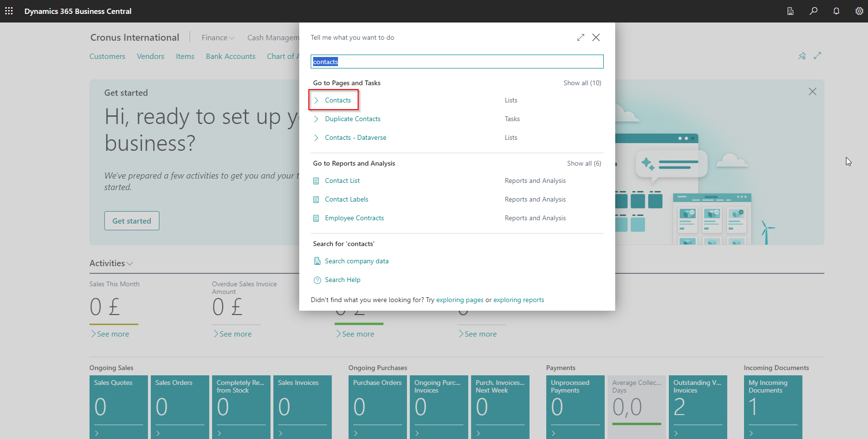Image resolution: width=868 pixels, height=439 pixels.
Task: See more under Sales This Month
Action: coord(110,334)
